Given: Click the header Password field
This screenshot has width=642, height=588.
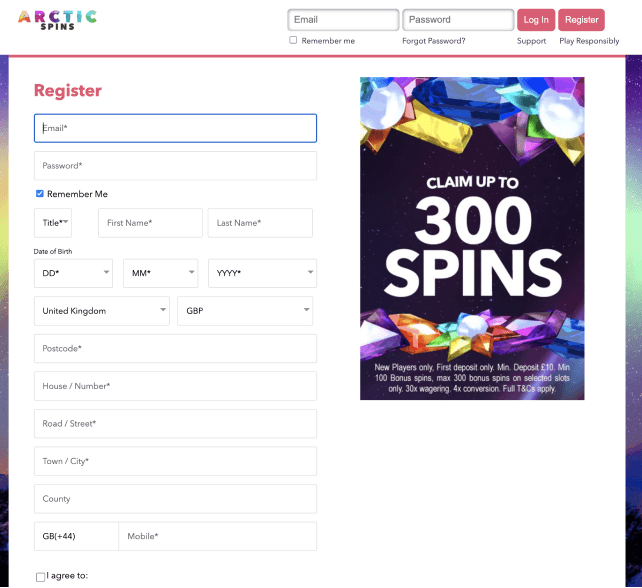Looking at the screenshot, I should coord(458,20).
